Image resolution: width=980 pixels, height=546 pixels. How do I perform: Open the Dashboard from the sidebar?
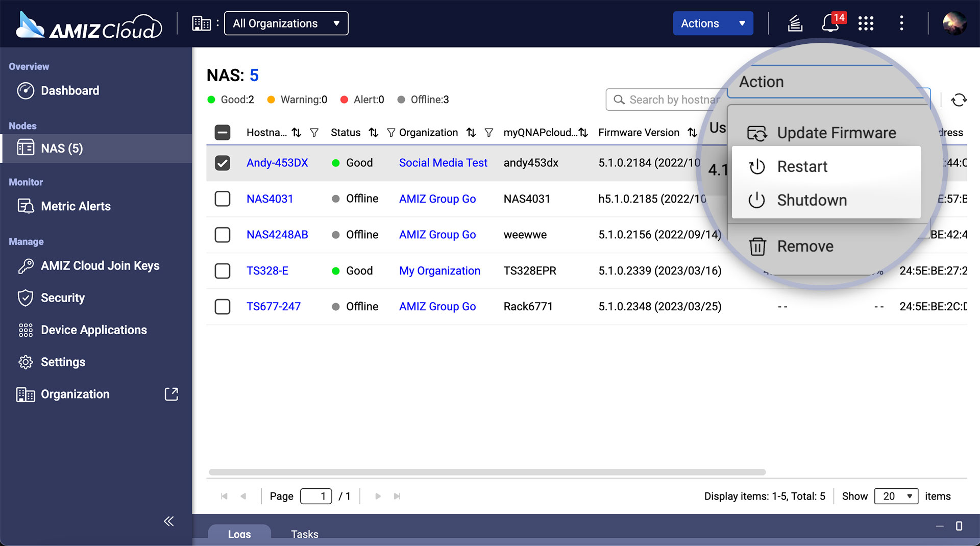tap(70, 90)
